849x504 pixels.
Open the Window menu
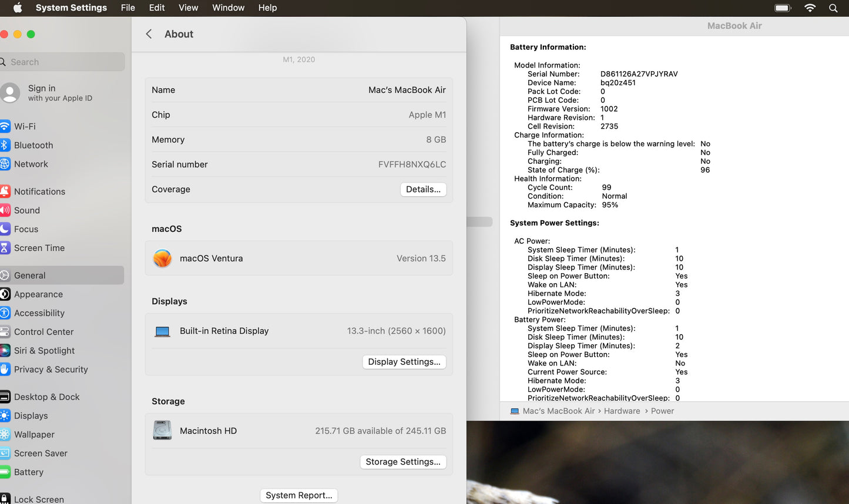tap(228, 8)
